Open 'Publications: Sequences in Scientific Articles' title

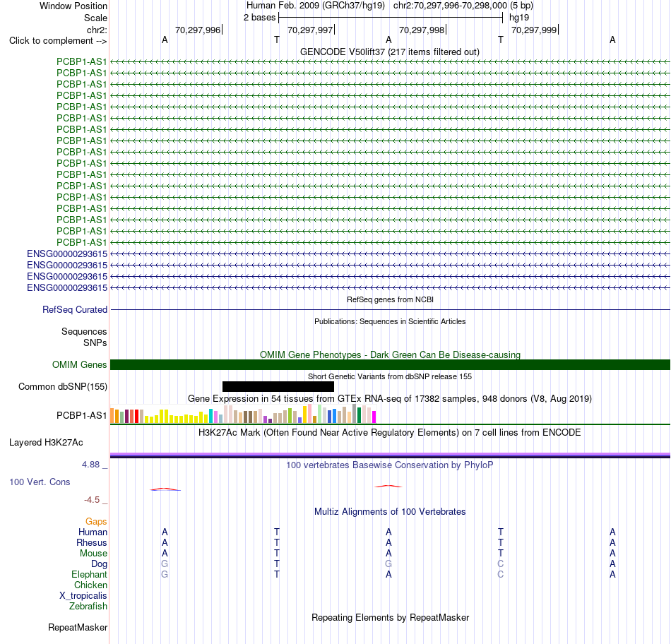(x=390, y=321)
